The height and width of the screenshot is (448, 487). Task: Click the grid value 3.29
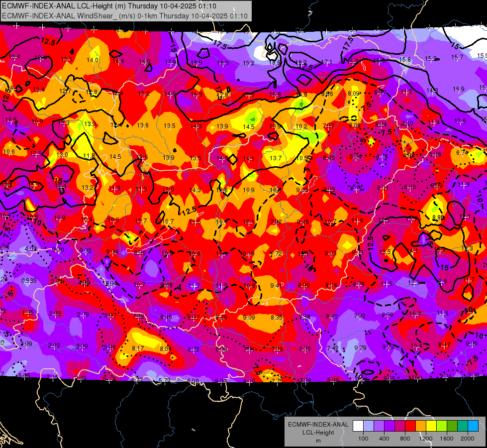tap(82, 346)
